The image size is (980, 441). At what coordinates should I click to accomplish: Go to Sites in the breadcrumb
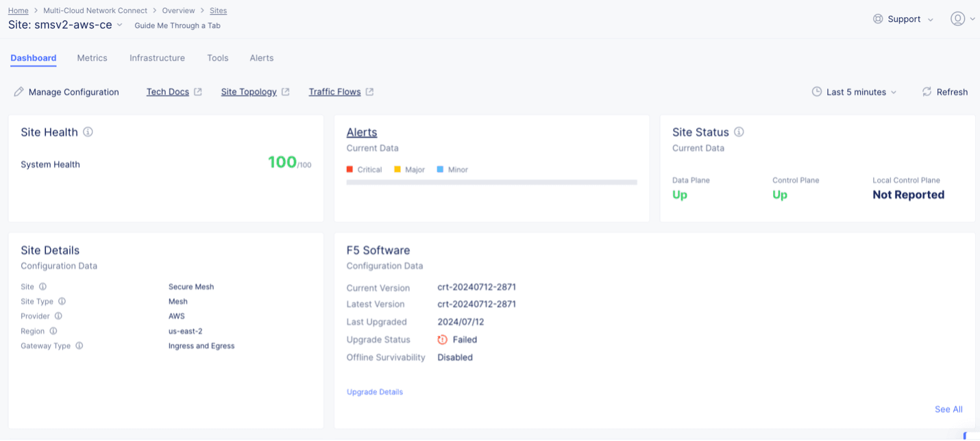tap(218, 11)
